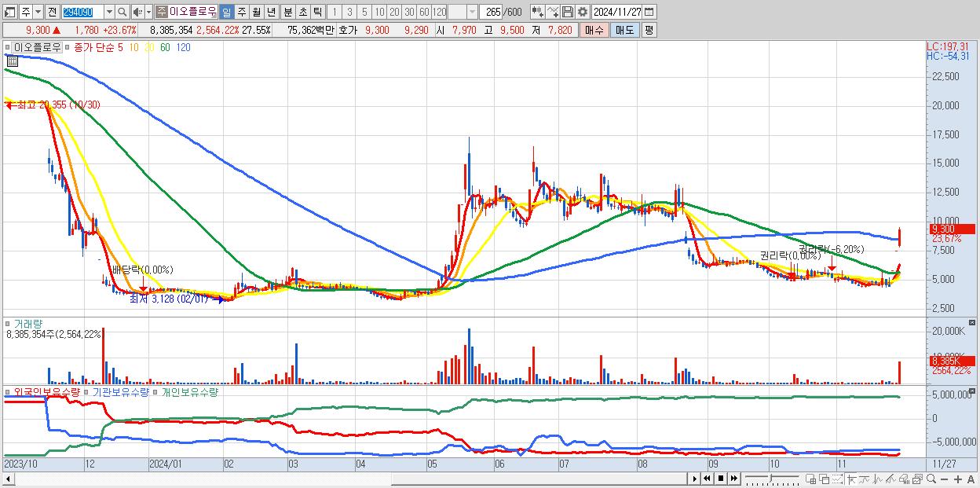The image size is (980, 488).
Task: Select the 60 interval button
Action: (424, 12)
